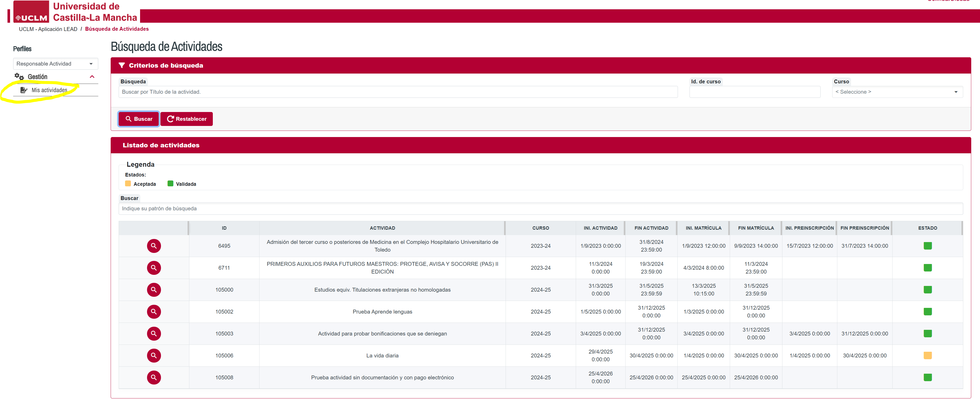Open Mis actividades menu item
This screenshot has width=980, height=400.
[49, 90]
